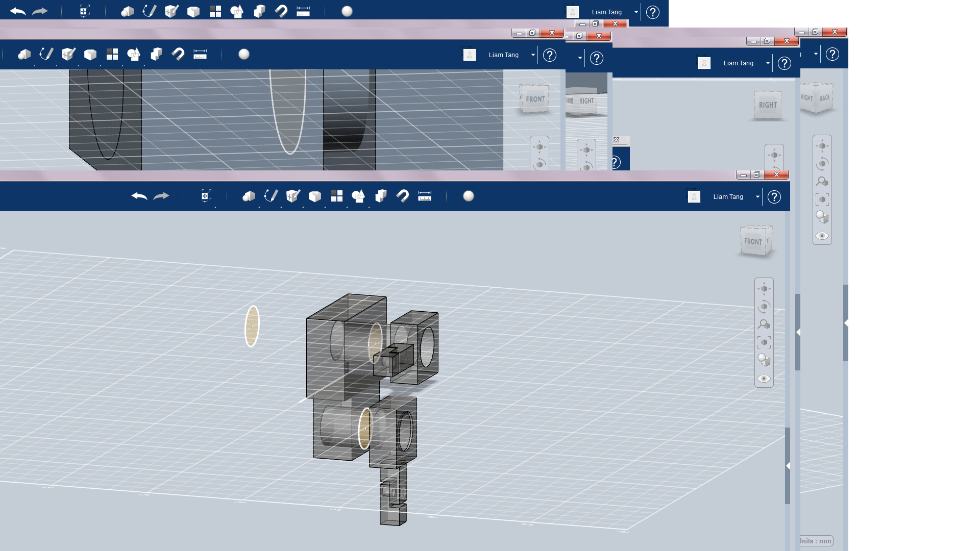Select the Pan tool in the front window nav bar
The height and width of the screenshot is (551, 980).
tap(764, 289)
